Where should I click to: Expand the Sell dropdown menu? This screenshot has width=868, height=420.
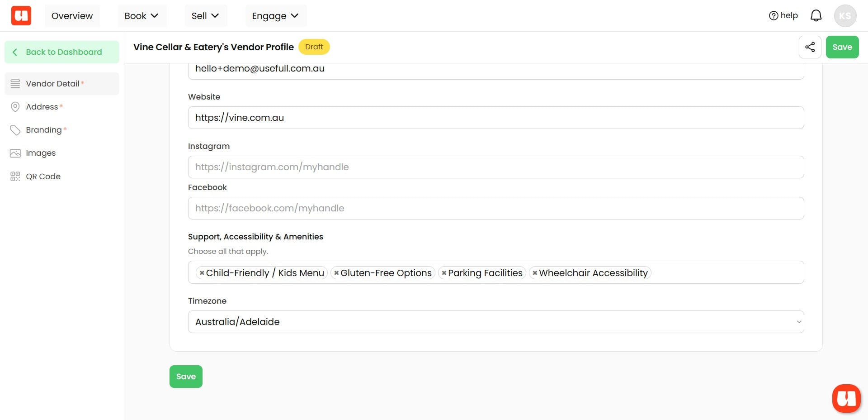point(205,16)
